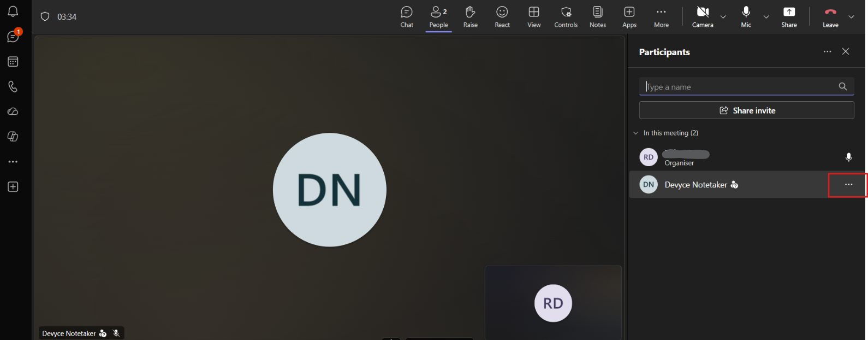Open Chat in the left sidebar
This screenshot has height=340, width=868.
[13, 37]
